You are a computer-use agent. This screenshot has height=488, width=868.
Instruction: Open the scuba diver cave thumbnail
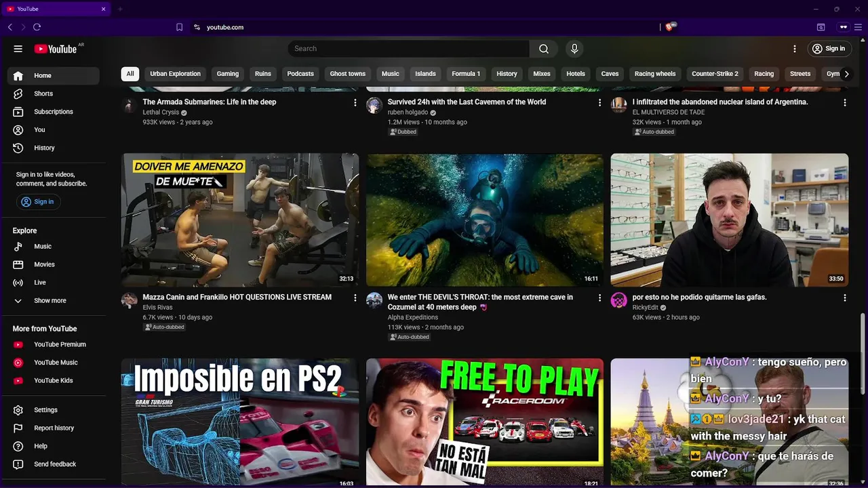pos(485,220)
